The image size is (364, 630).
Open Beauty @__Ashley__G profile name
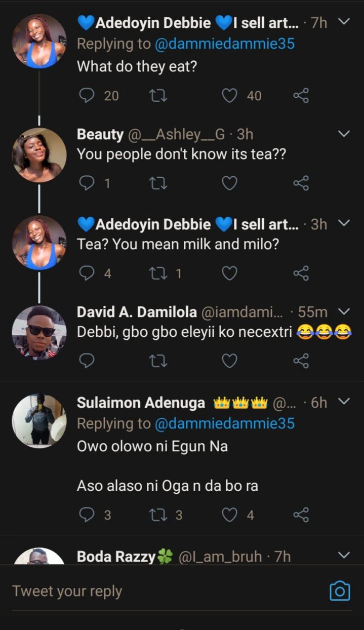(100, 134)
